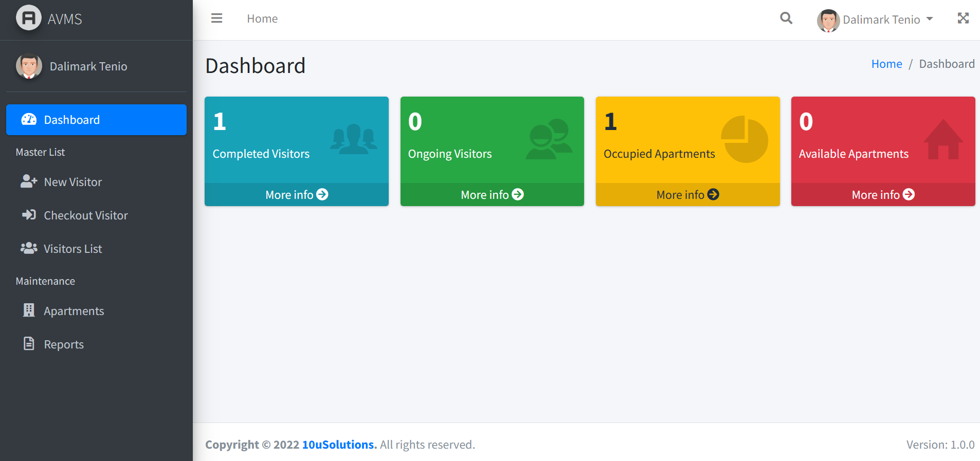Click the Reports document icon
Screen dimensions: 980x461
click(29, 343)
